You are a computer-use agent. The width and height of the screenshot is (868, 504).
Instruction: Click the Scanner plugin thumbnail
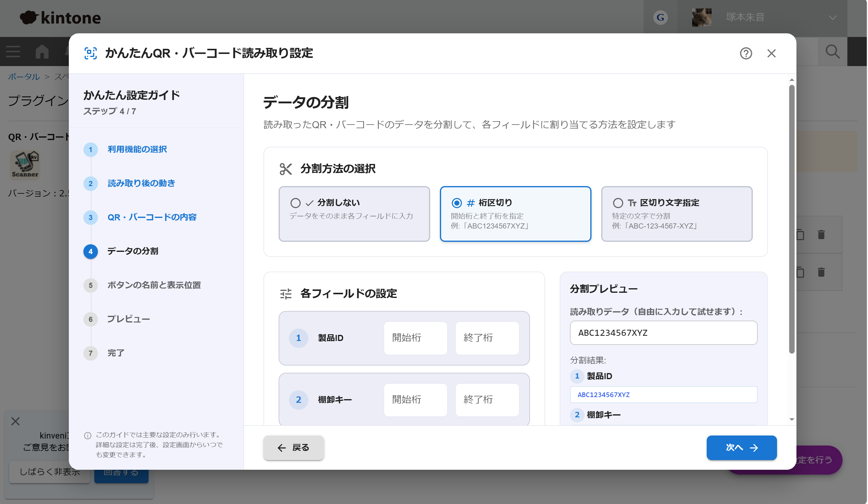25,165
